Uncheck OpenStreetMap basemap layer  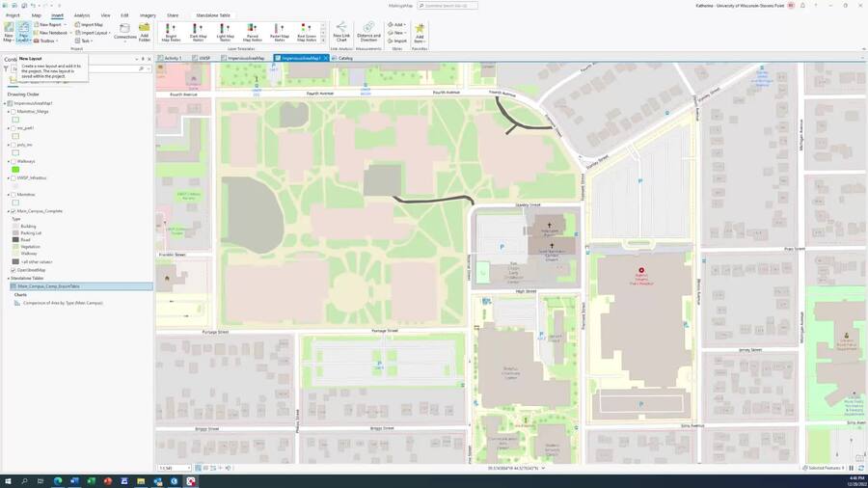[x=14, y=270]
